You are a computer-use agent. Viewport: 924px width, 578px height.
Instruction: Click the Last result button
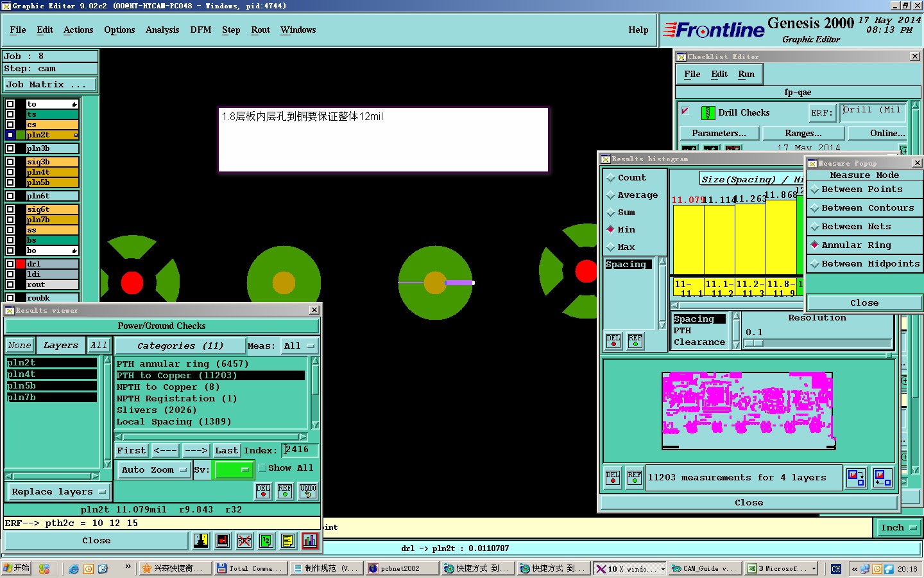tap(227, 451)
